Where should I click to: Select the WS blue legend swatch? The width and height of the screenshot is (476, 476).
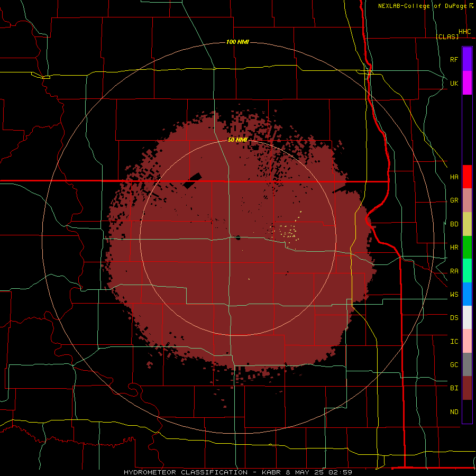click(x=467, y=294)
